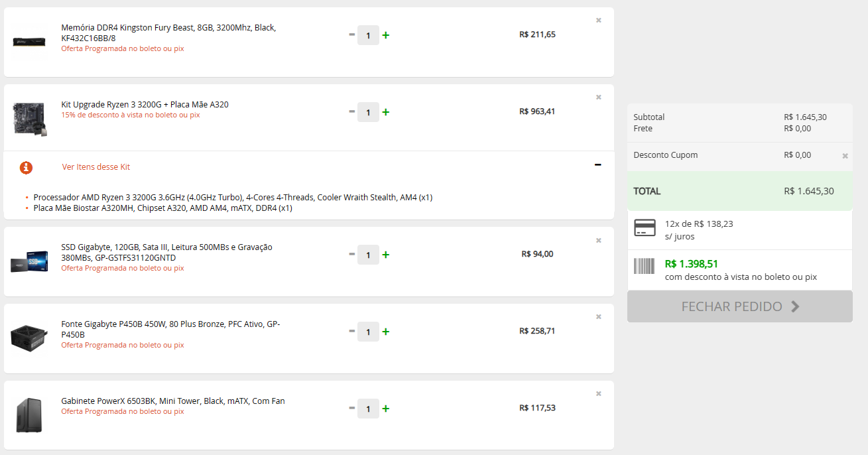
Task: Decrease quantity of Gabinete PowerX 6503BK
Action: [352, 408]
